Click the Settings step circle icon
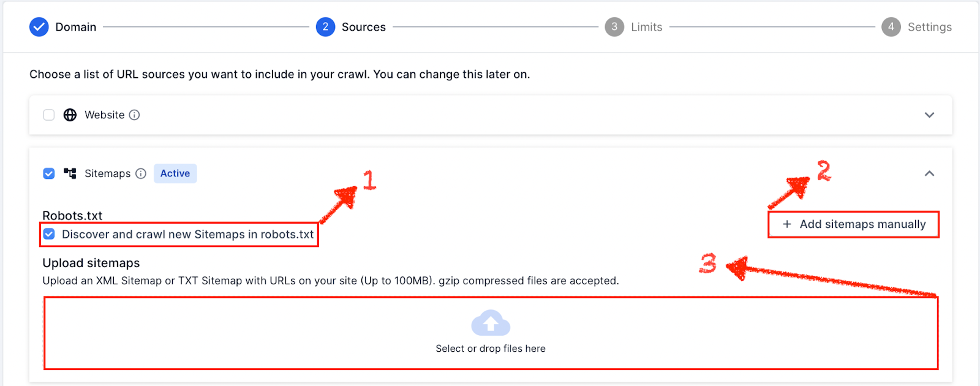 890,27
